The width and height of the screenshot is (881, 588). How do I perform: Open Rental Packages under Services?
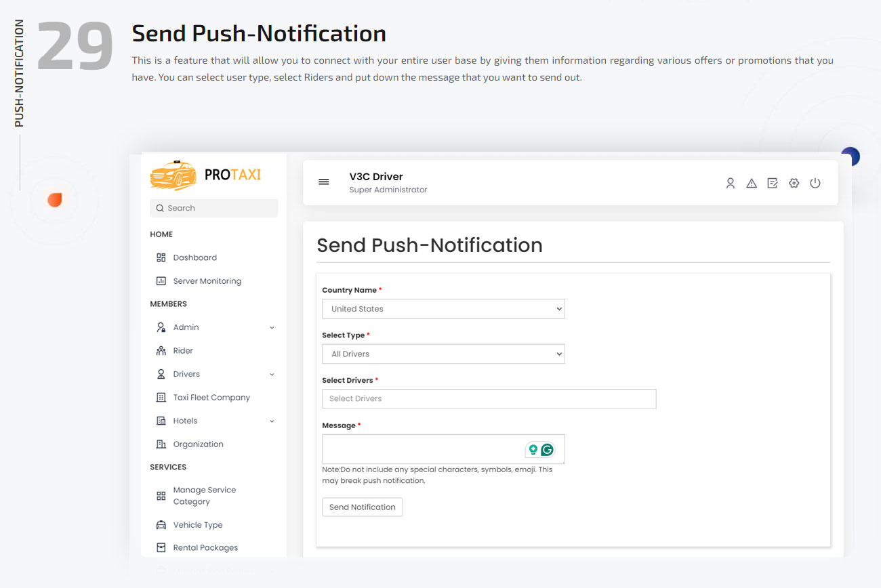[205, 547]
